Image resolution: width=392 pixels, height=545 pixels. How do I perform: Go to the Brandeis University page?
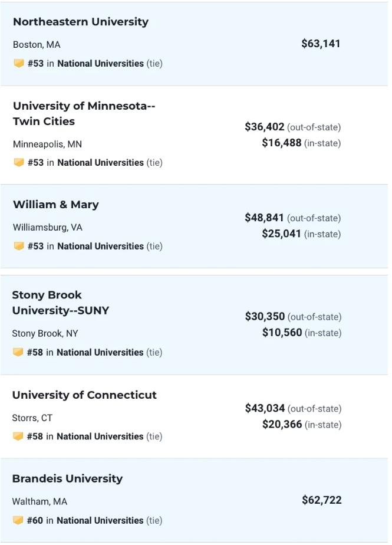pyautogui.click(x=67, y=479)
